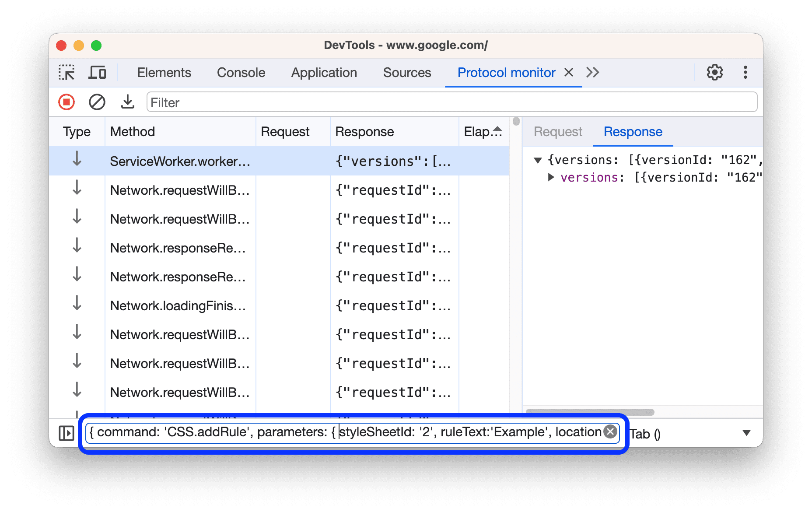812x512 pixels.
Task: Close the Protocol monitor tab
Action: (568, 72)
